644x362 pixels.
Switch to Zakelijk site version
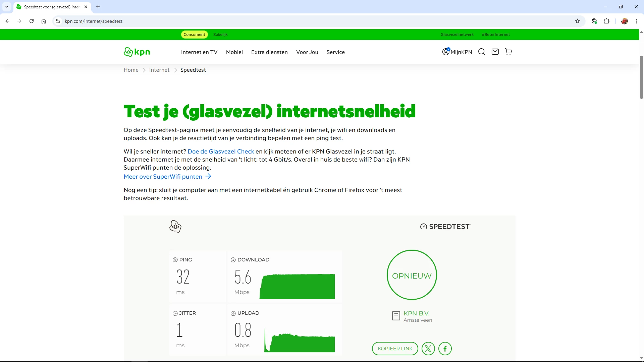(x=220, y=35)
